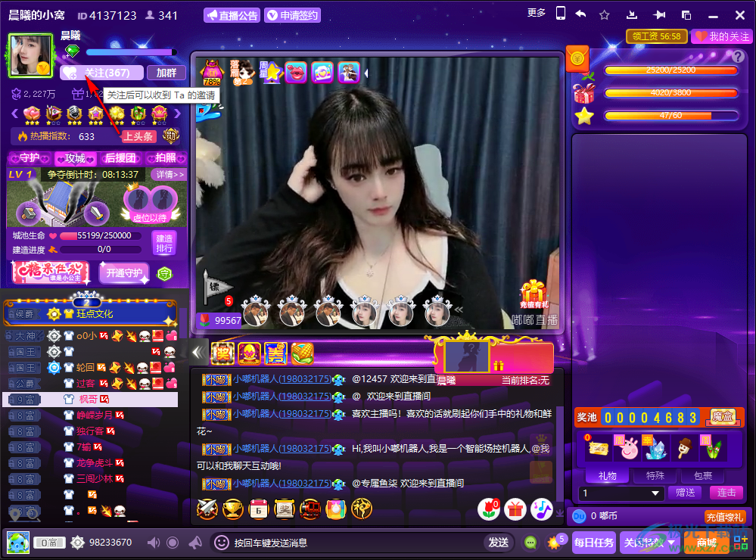Toggle the record circle button
The width and height of the screenshot is (756, 560).
coord(173,543)
